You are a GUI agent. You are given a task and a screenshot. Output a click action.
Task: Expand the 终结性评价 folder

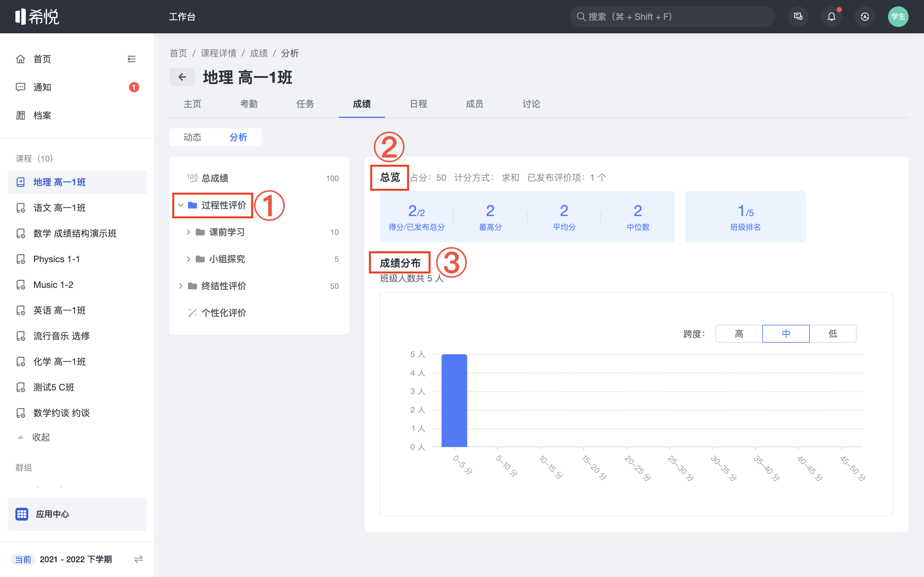coord(181,286)
